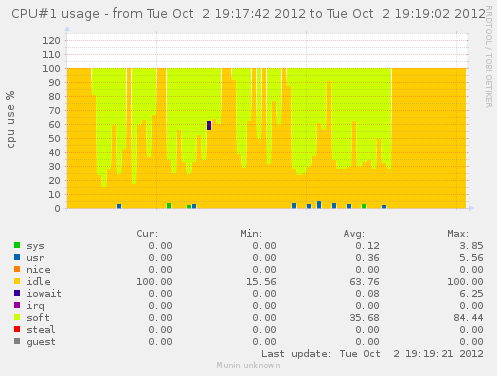Click the soft Avg value 35.68

click(364, 318)
